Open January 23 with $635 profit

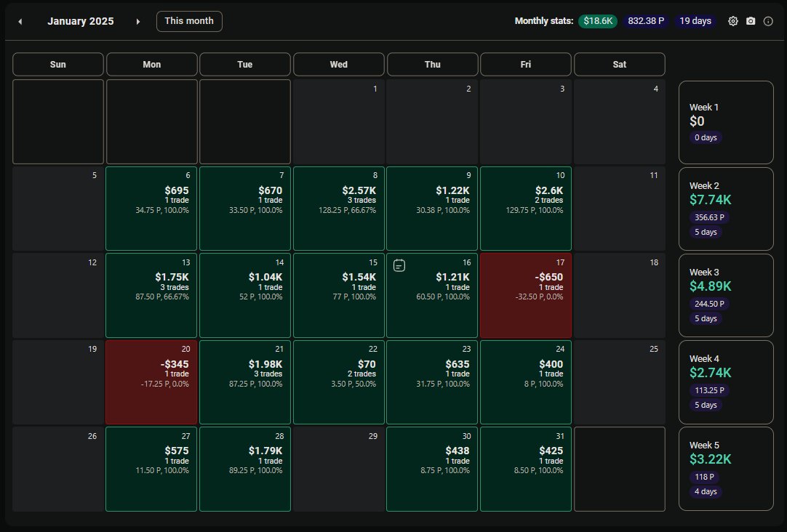(432, 382)
